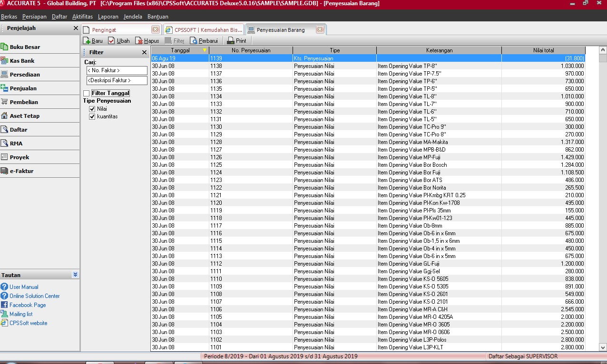Viewport: 607px width, 364px height.
Task: Open the Bantuan menu
Action: (x=158, y=17)
